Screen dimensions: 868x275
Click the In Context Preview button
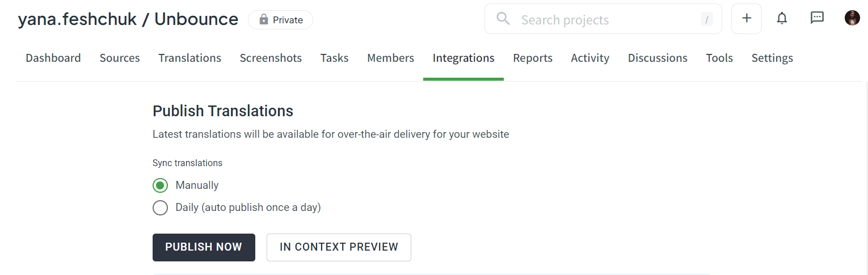tap(339, 247)
